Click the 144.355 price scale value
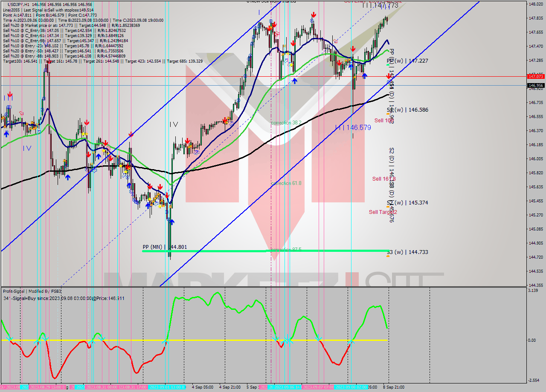Screen dimensions: 546x392 click(x=536, y=285)
